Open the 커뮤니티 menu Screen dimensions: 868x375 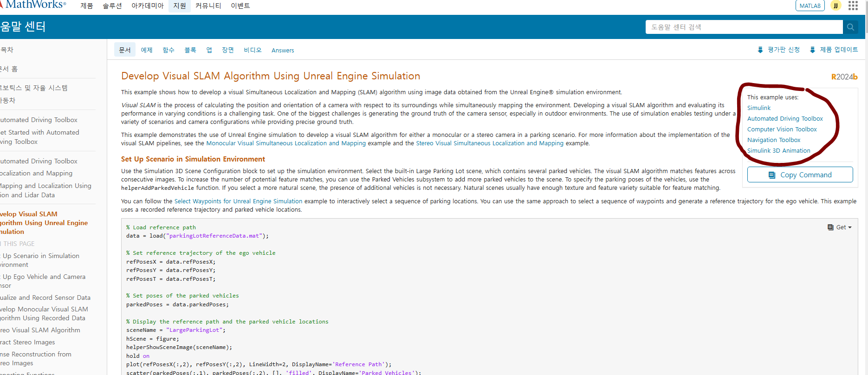tap(208, 6)
